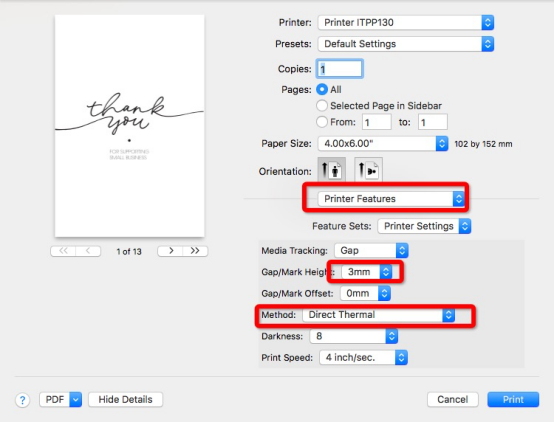Go to previous preview page
554x423 pixels.
88,251
